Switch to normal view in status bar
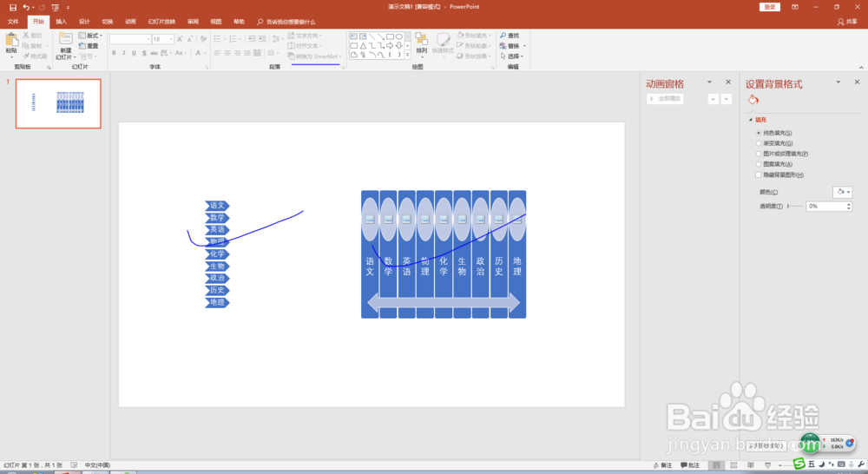Viewport: 868px width, 474px height. click(716, 465)
